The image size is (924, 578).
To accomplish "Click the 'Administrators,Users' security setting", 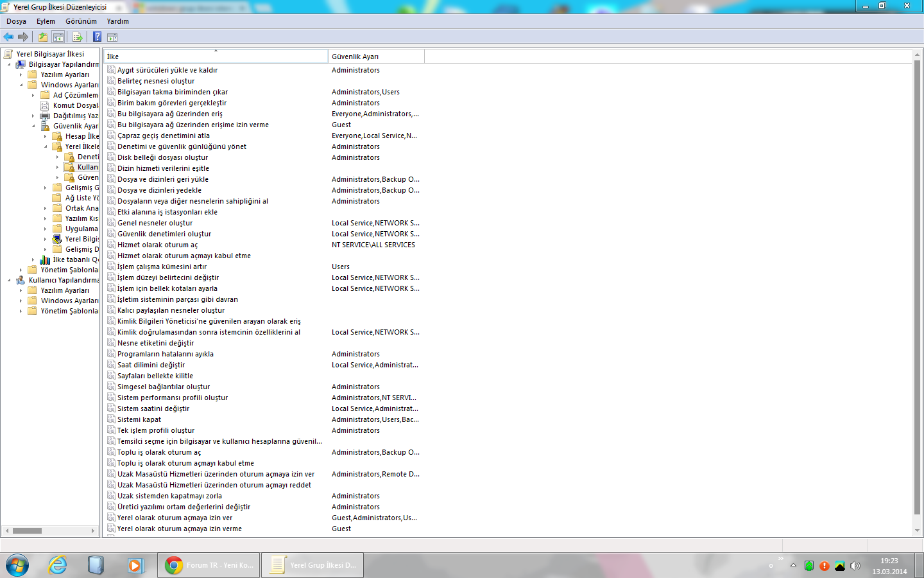I will click(366, 92).
